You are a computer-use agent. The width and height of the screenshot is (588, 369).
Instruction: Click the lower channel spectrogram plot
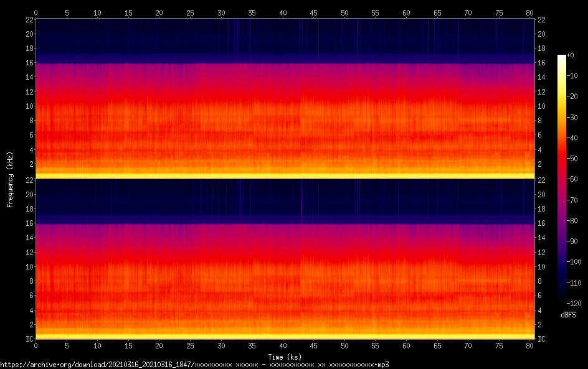(285, 259)
